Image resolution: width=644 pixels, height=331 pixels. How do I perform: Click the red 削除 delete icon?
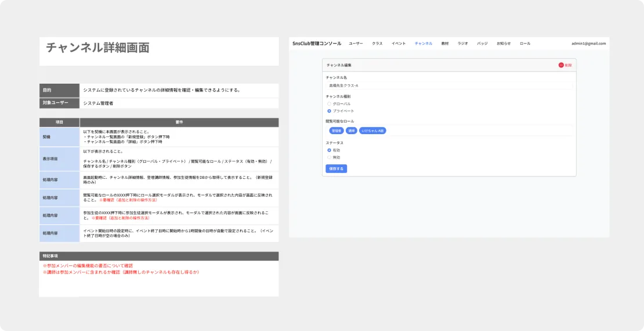tap(561, 65)
